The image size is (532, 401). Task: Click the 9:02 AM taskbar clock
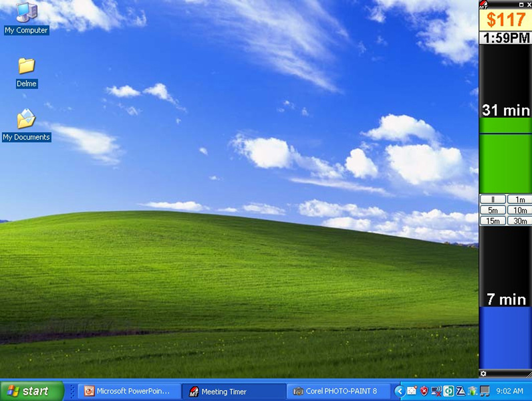[x=509, y=391]
